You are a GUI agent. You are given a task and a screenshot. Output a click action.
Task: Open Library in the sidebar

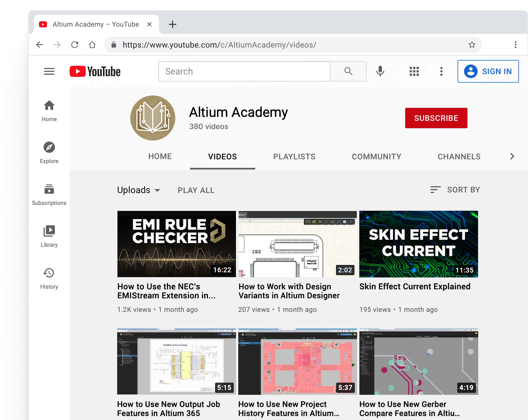pyautogui.click(x=49, y=237)
